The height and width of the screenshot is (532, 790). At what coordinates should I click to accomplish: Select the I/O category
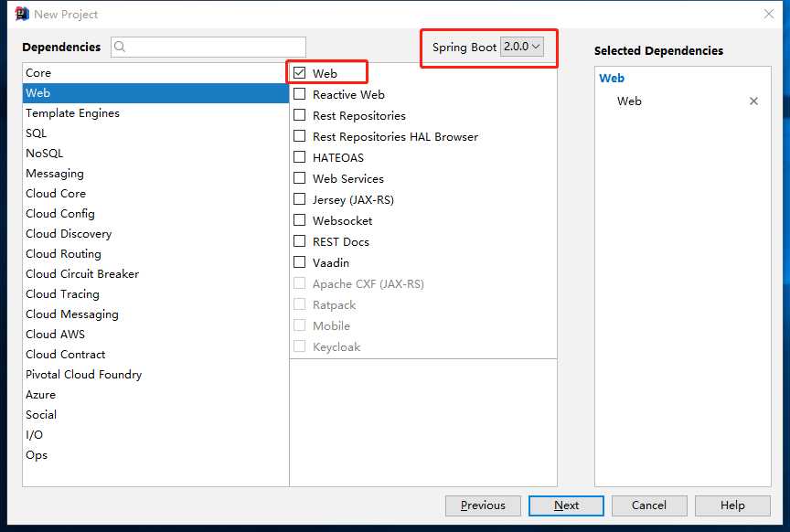click(x=155, y=435)
